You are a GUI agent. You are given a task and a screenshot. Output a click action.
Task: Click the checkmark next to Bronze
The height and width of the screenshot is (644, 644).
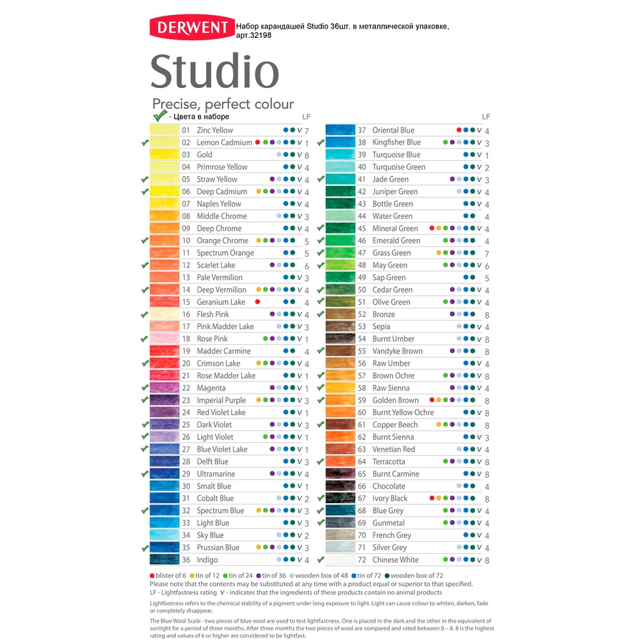click(x=321, y=314)
